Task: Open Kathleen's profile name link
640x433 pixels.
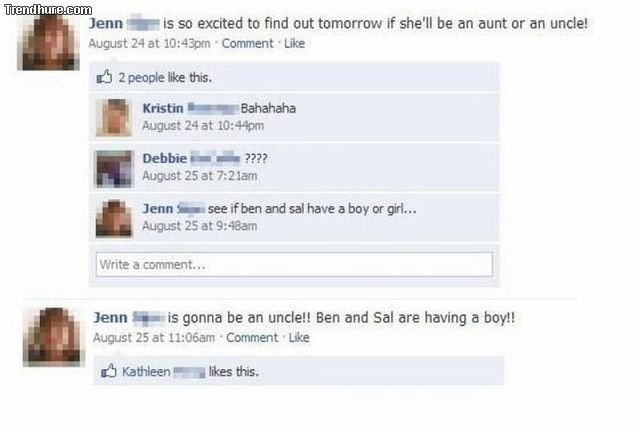Action: tap(146, 371)
